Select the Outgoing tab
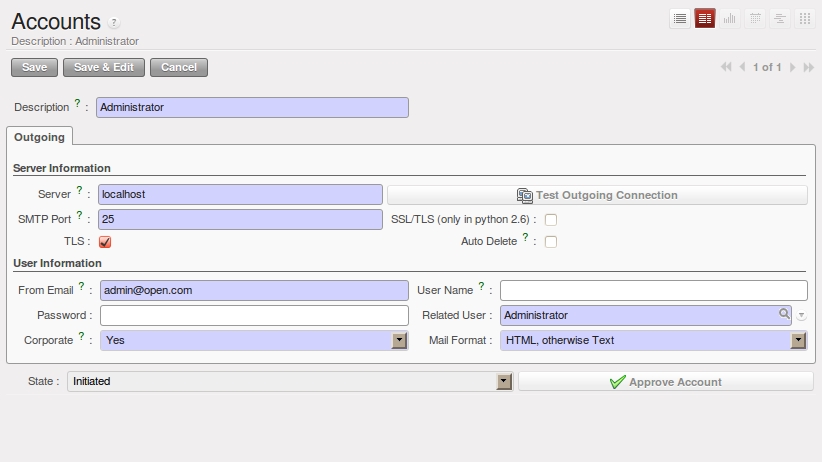This screenshot has width=822, height=462. (39, 137)
